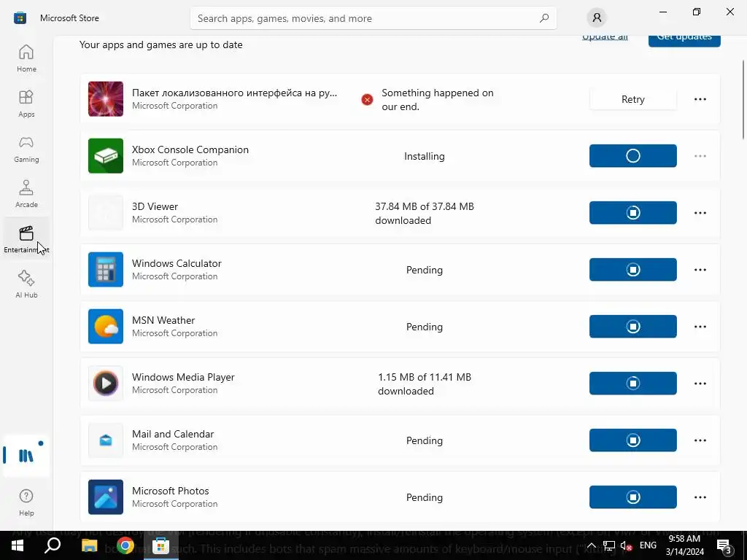This screenshot has width=747, height=560.
Task: Retry the Russian language pack update
Action: 632,99
